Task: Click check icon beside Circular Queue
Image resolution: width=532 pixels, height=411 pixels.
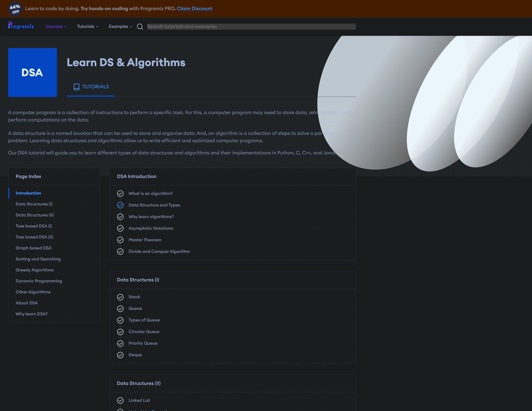Action: (120, 332)
